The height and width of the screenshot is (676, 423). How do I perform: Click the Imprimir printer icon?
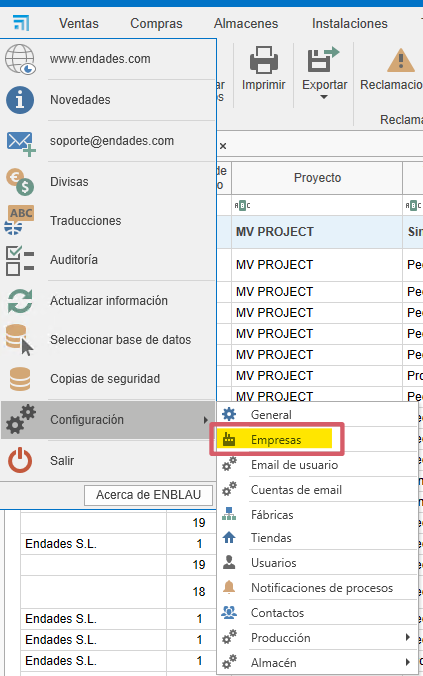point(263,60)
